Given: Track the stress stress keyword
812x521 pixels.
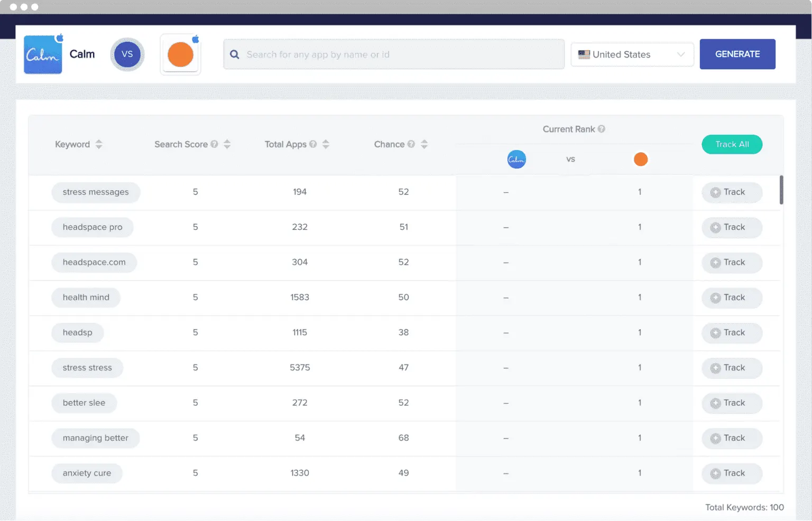Looking at the screenshot, I should [732, 368].
